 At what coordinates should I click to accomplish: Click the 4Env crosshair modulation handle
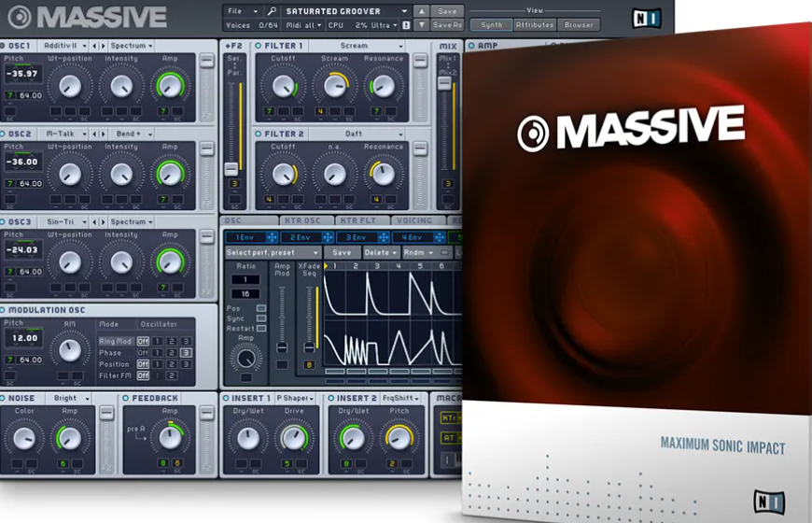(x=440, y=237)
